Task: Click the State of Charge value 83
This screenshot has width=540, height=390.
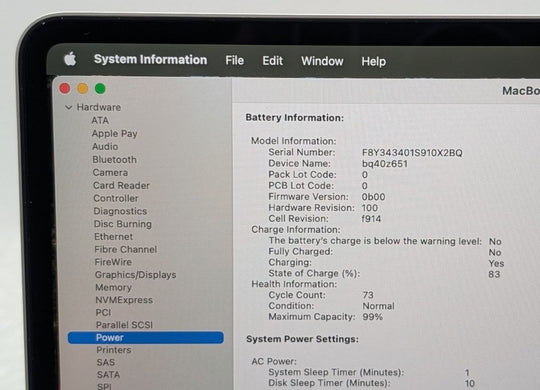Action: coord(494,275)
